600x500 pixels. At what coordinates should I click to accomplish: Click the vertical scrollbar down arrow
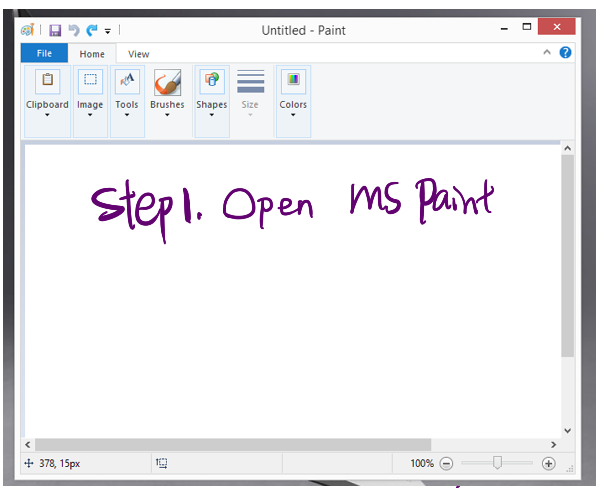tap(567, 430)
